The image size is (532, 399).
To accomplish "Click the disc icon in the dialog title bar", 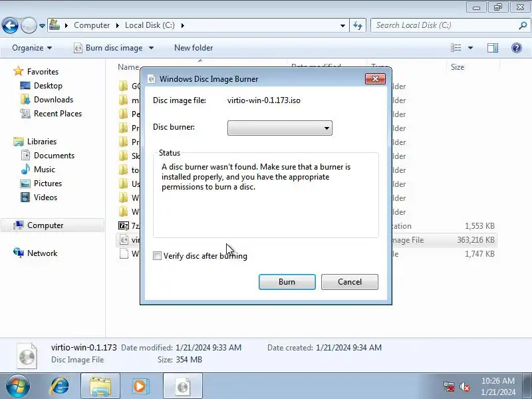I will 152,79.
